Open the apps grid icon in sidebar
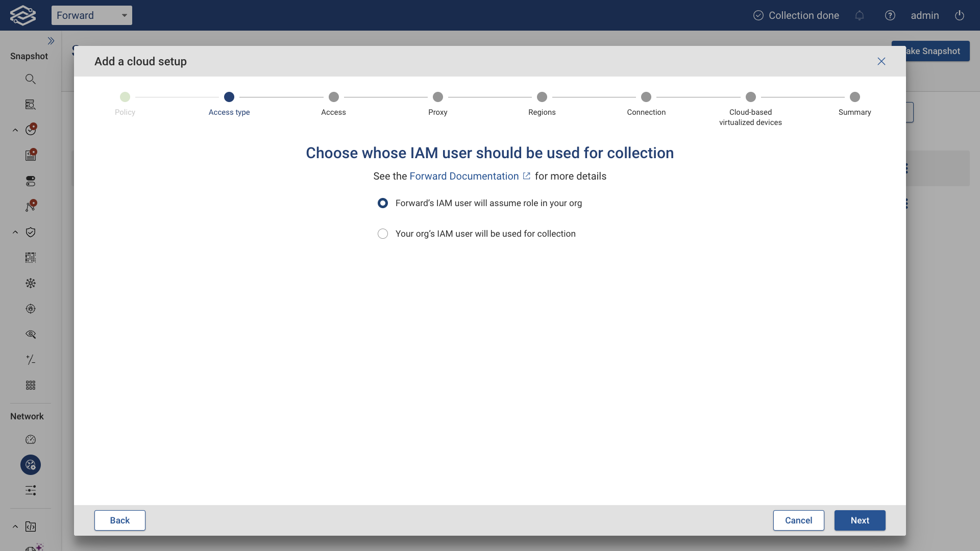Screen dimensions: 980x551 [31, 385]
